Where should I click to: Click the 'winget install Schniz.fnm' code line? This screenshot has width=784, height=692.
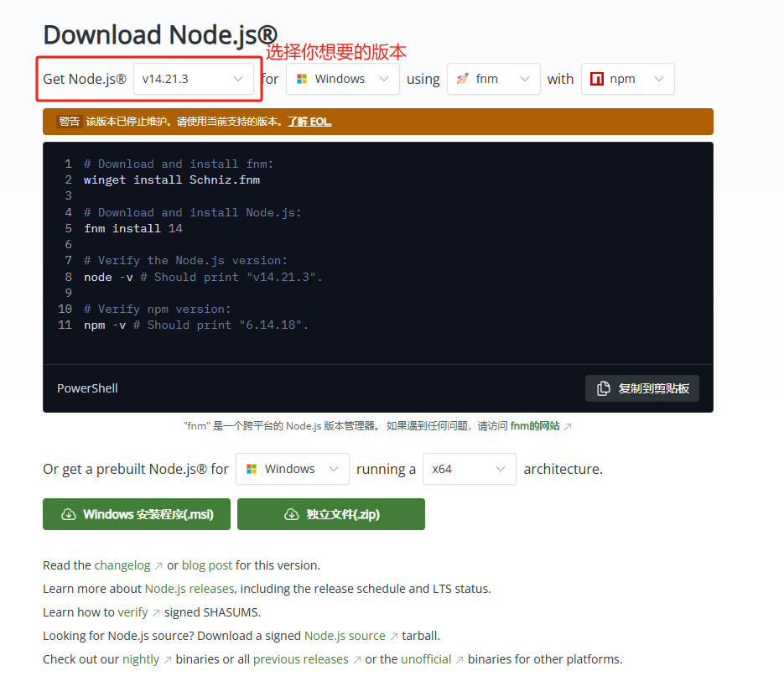[x=172, y=180]
